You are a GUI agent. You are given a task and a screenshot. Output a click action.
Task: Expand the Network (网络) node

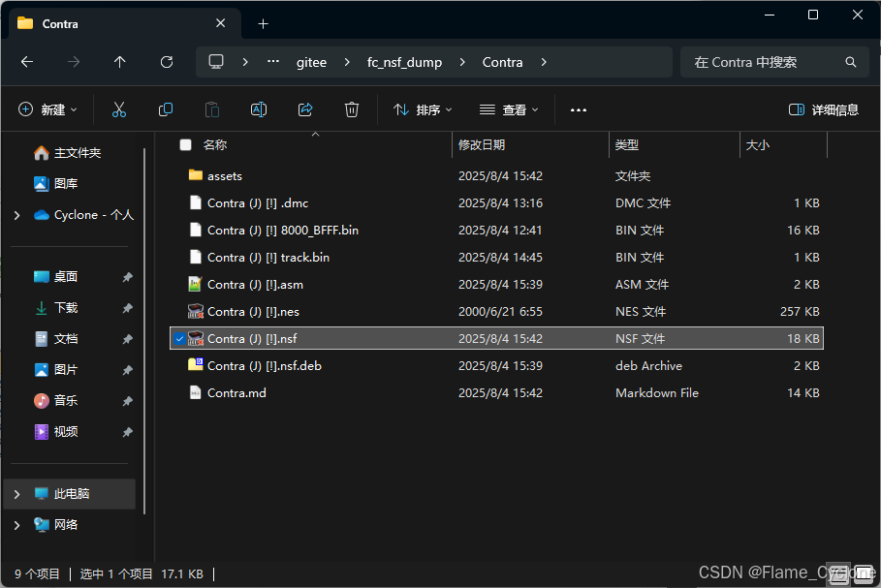[16, 525]
